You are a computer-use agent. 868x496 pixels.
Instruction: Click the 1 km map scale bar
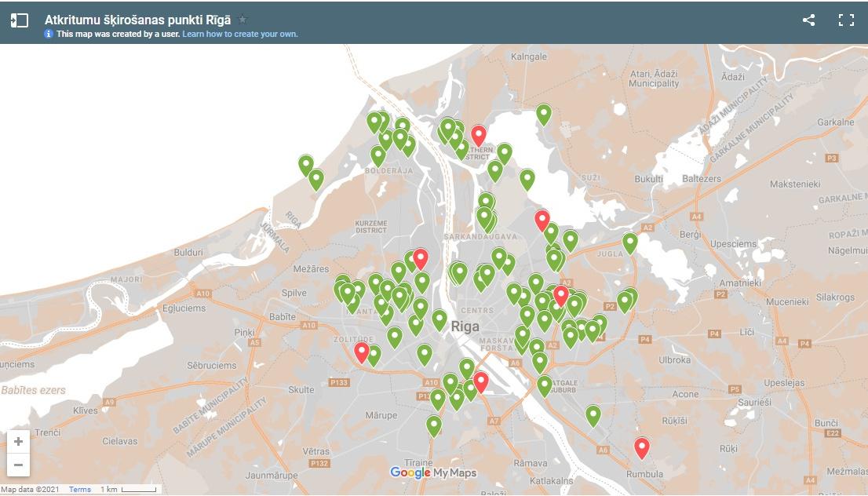click(x=129, y=490)
